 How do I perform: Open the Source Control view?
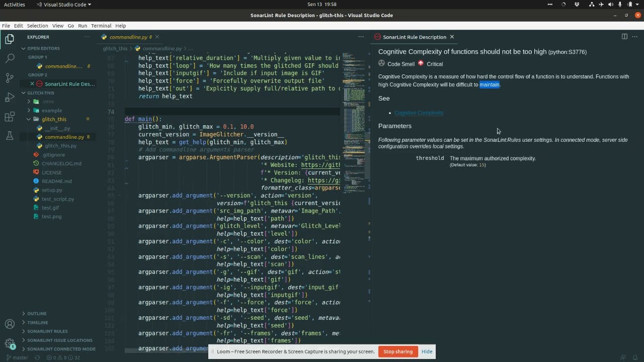10,78
